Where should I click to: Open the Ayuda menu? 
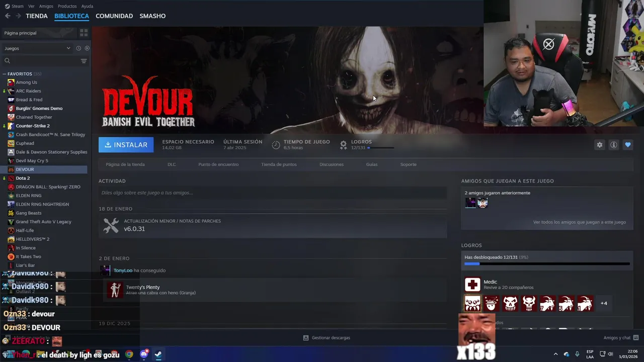click(87, 6)
